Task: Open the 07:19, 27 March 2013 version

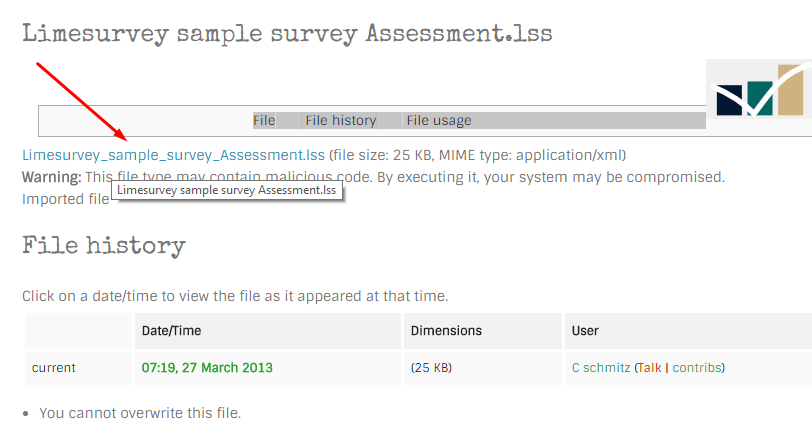Action: click(207, 368)
